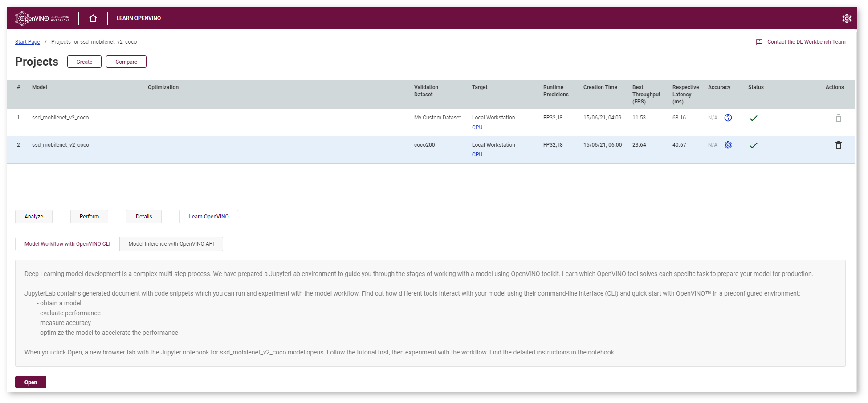Open the LEARN OPENVINO header menu

139,18
